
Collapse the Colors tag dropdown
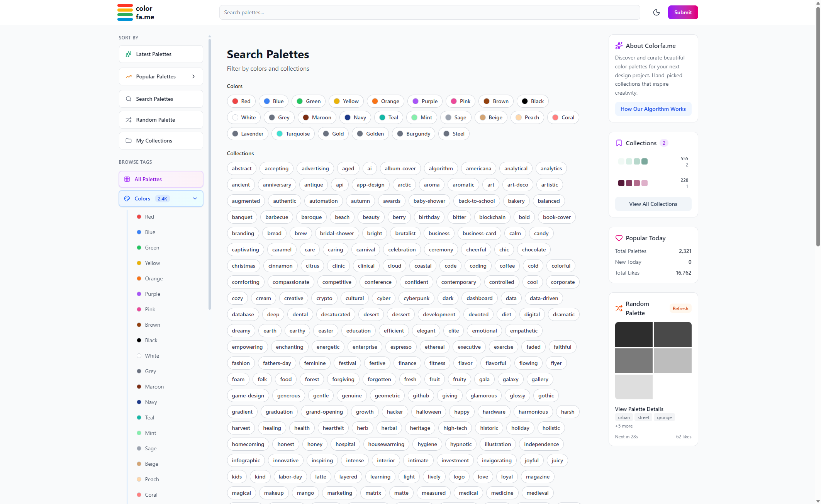195,199
